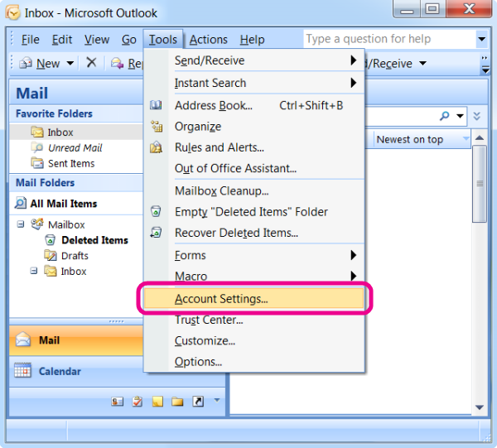
Task: Select the Deleted Items folder
Action: point(94,240)
